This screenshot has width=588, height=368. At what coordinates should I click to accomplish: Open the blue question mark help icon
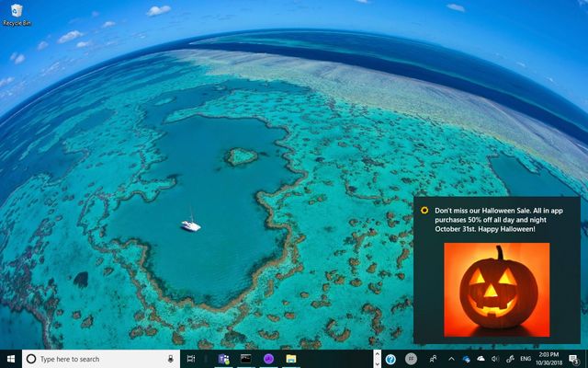click(x=390, y=360)
